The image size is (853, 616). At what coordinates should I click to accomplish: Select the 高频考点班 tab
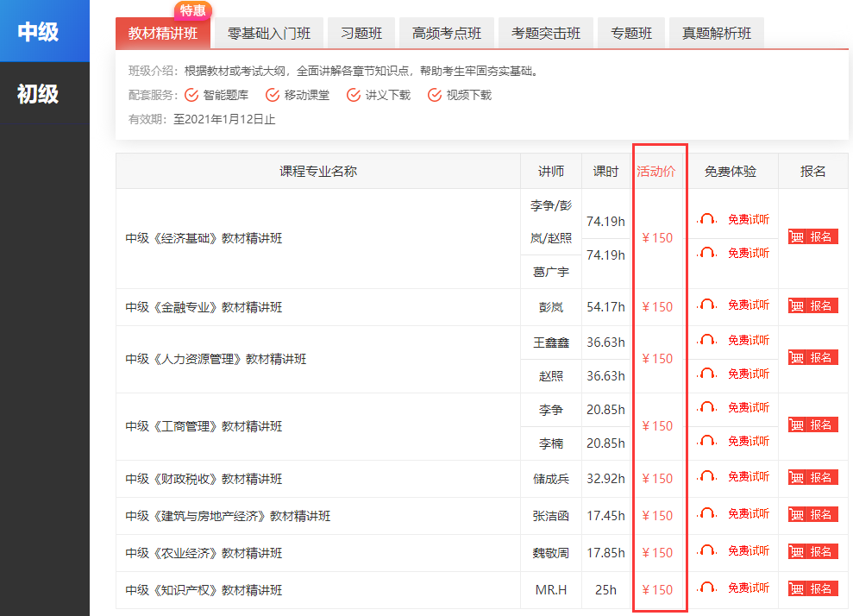[x=447, y=34]
